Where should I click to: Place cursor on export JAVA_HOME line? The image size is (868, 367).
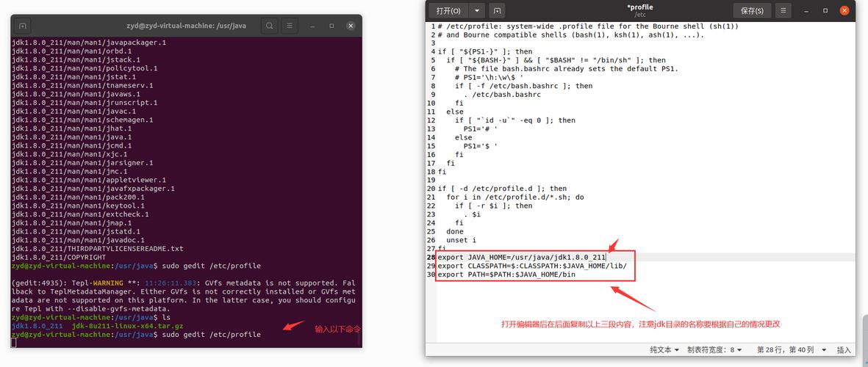pos(523,257)
